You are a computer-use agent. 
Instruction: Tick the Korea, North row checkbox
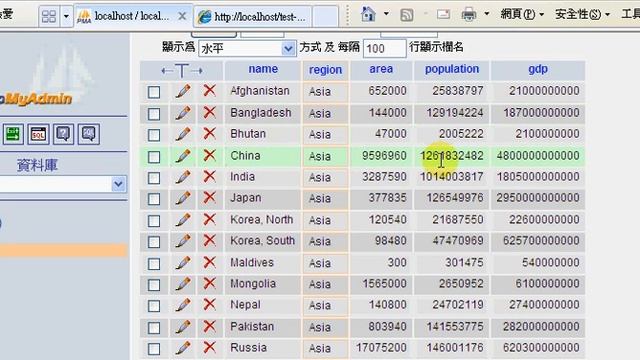154,221
